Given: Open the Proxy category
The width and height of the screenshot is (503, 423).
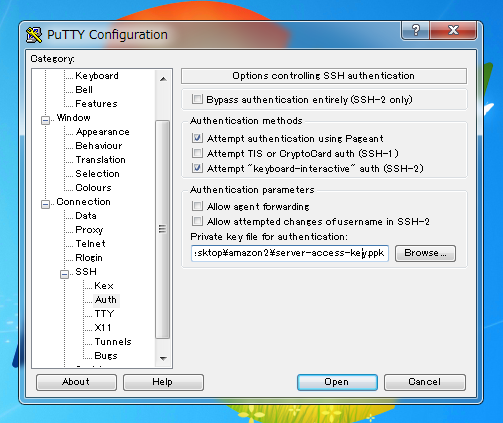Looking at the screenshot, I should click(89, 230).
